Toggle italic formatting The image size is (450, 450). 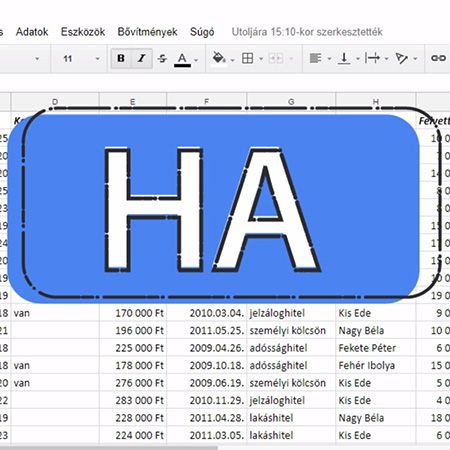coord(142,58)
